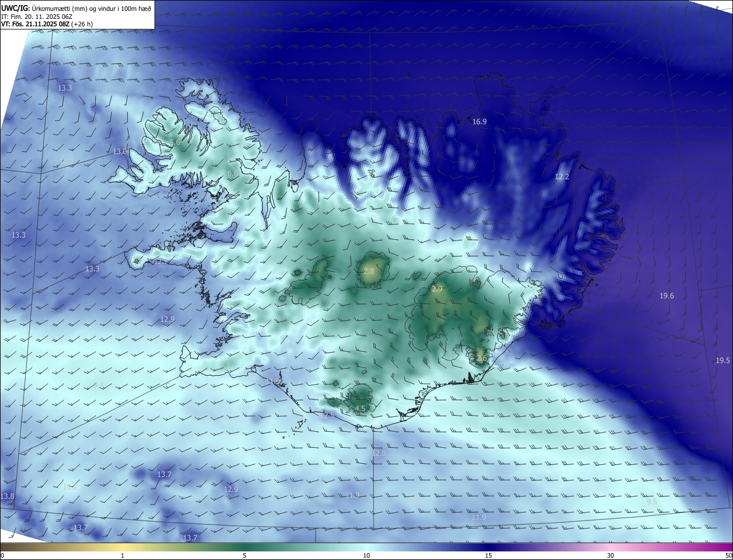Click the 19.5 value near the edge

point(723,360)
